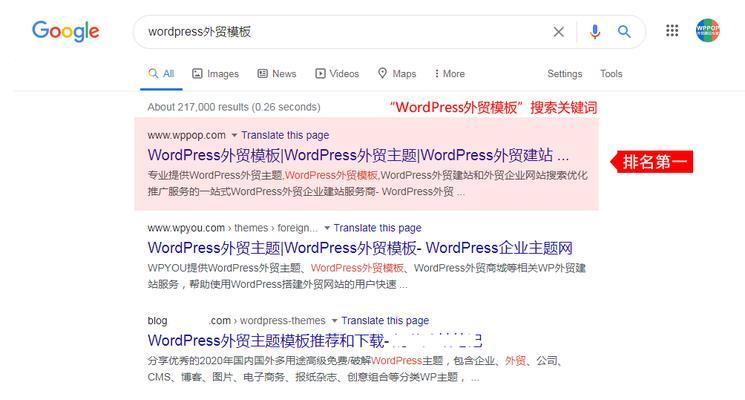Submit search with the magnifier icon
Viewport: 745px width, 400px height.
point(624,32)
